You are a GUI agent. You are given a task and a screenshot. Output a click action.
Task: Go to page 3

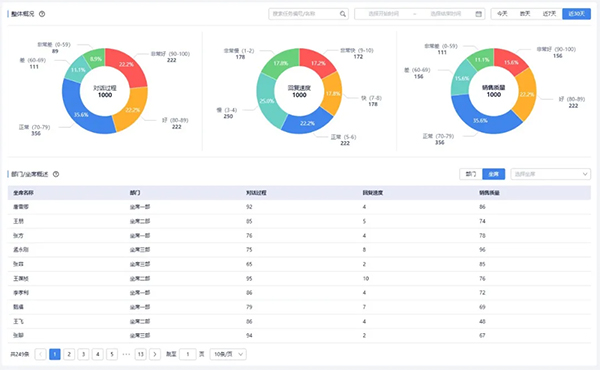click(x=83, y=354)
